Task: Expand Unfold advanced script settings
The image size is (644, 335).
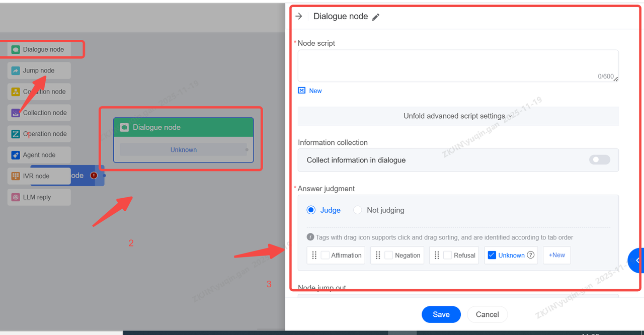Action: coord(458,116)
